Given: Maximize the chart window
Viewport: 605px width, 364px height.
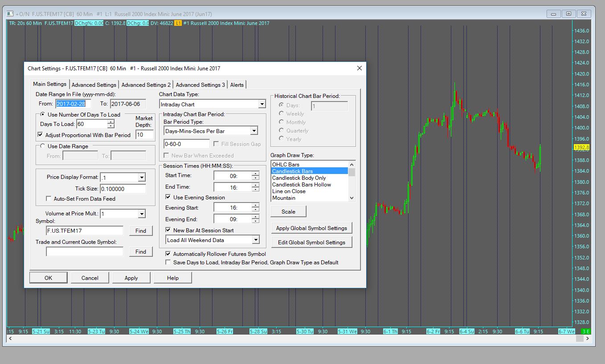Looking at the screenshot, I should click(568, 14).
